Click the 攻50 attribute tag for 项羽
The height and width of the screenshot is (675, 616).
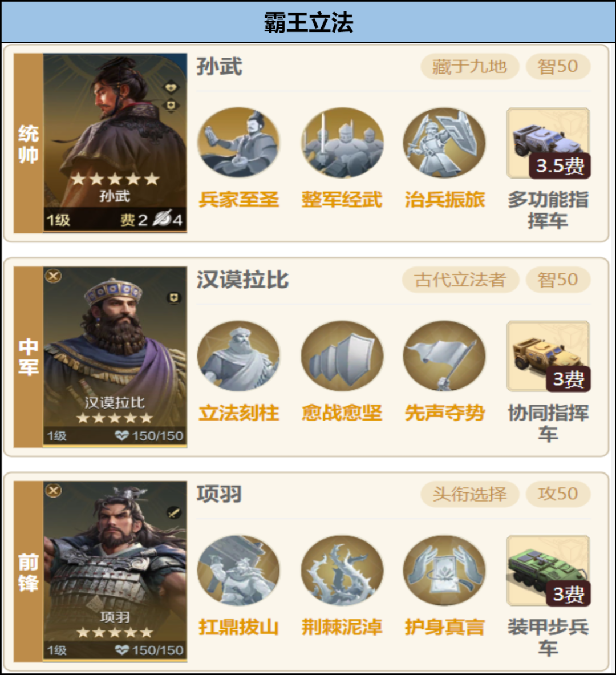pyautogui.click(x=558, y=494)
